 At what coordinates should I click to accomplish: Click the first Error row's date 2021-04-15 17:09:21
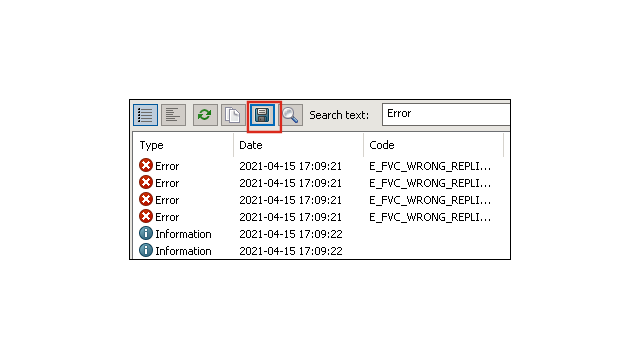(290, 166)
